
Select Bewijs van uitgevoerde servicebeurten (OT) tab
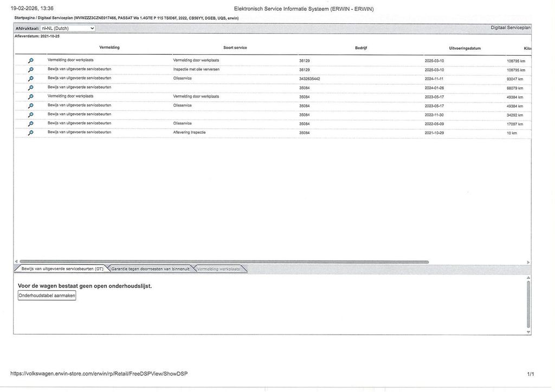62,269
